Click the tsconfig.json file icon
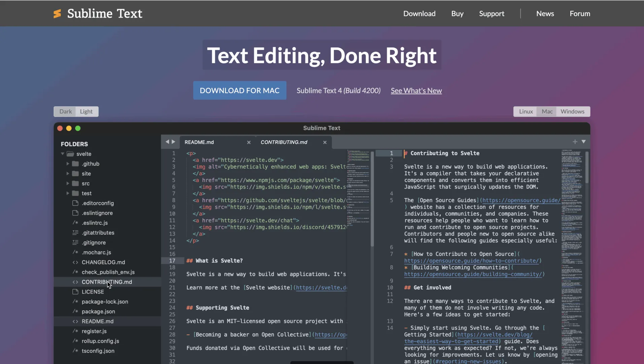The image size is (644, 364). click(x=75, y=351)
